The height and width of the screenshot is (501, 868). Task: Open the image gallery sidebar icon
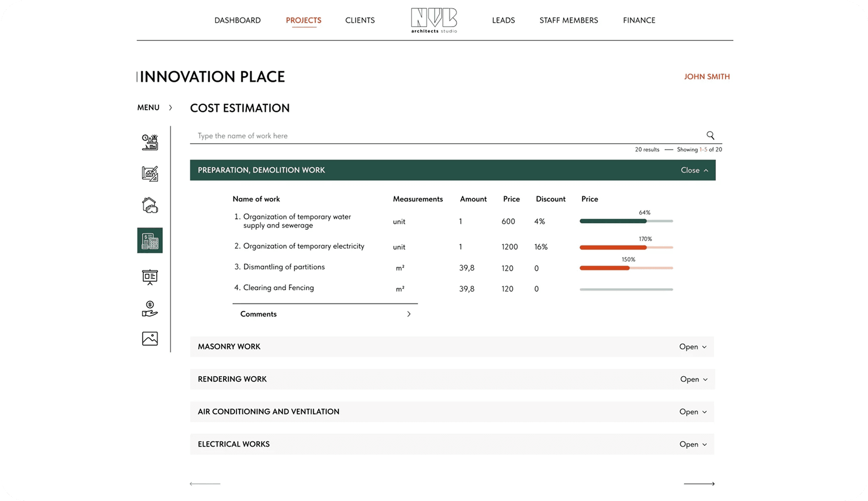(x=149, y=339)
